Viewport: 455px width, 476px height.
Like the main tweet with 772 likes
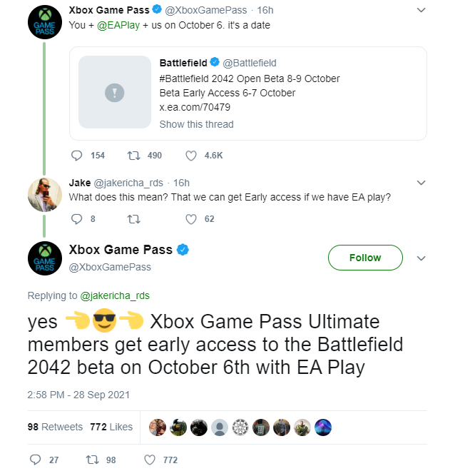[150, 460]
